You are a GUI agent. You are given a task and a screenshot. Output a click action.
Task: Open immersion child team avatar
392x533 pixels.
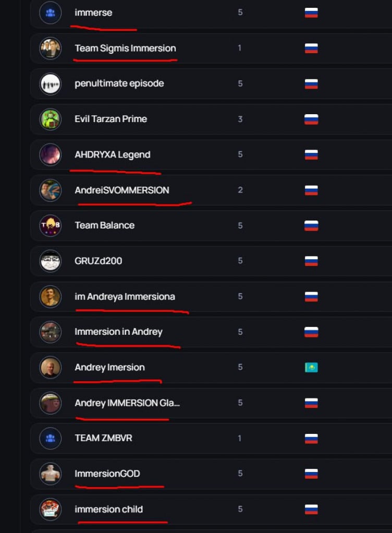click(x=50, y=509)
